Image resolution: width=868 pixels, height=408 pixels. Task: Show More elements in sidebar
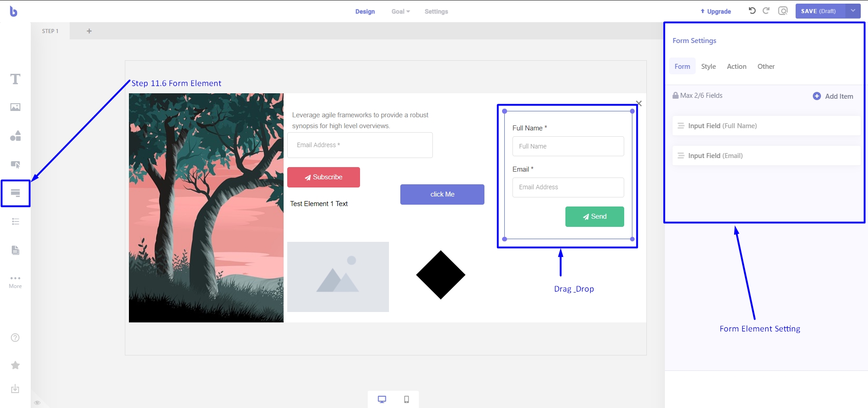click(x=15, y=282)
